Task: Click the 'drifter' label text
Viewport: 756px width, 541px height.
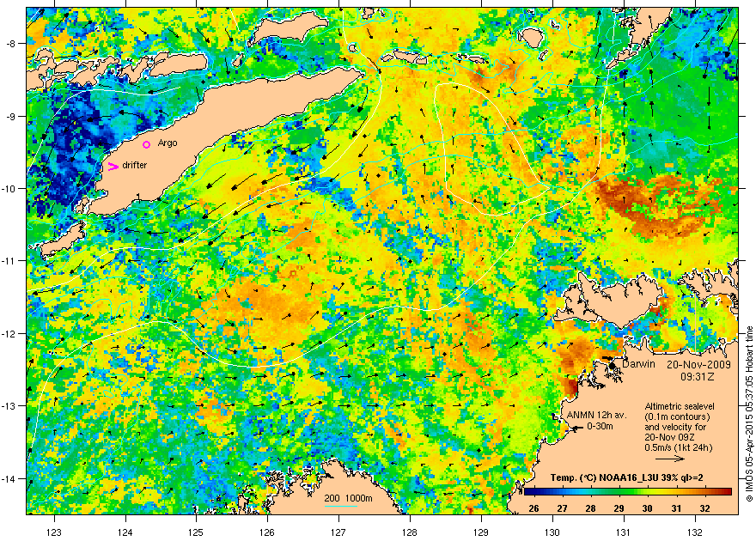Action: 135,165
